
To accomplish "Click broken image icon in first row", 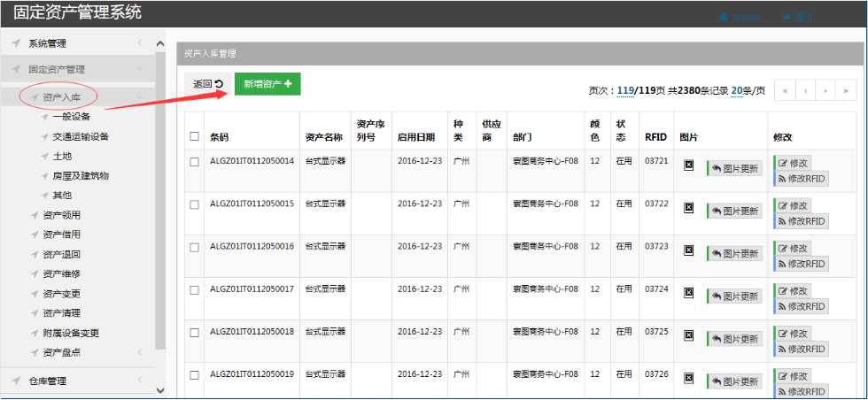I will [x=688, y=165].
